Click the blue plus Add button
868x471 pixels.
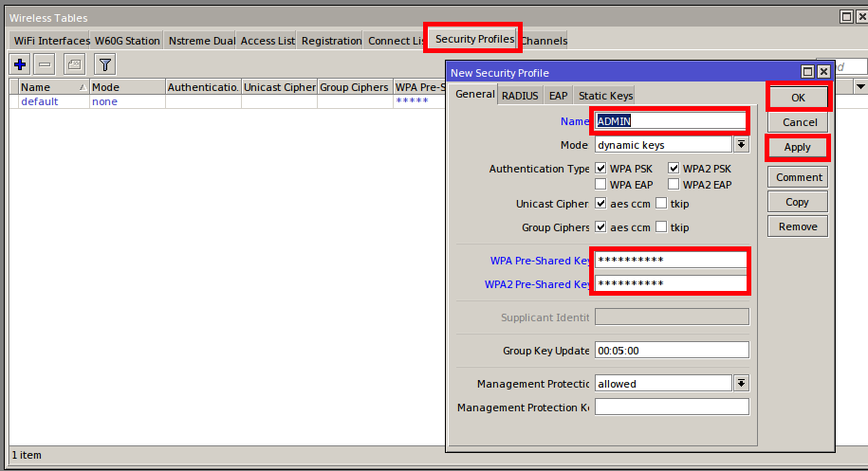pos(20,64)
